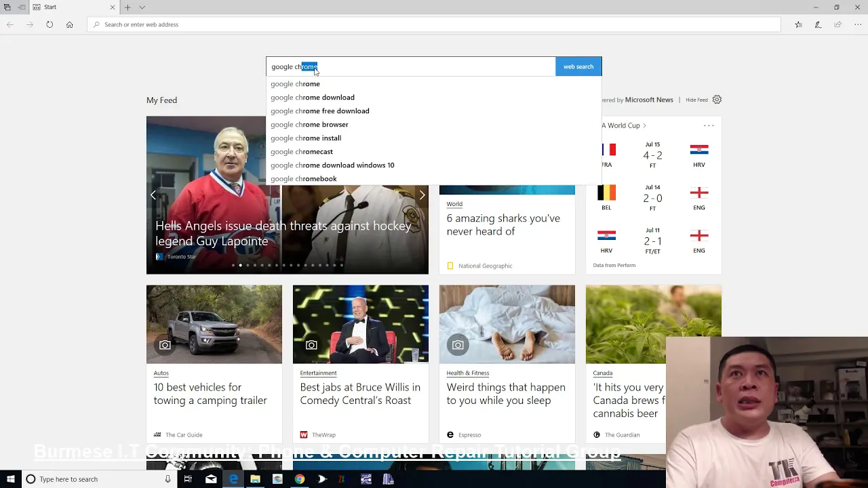Show tab previews chevron
868x488 pixels.
tap(142, 7)
